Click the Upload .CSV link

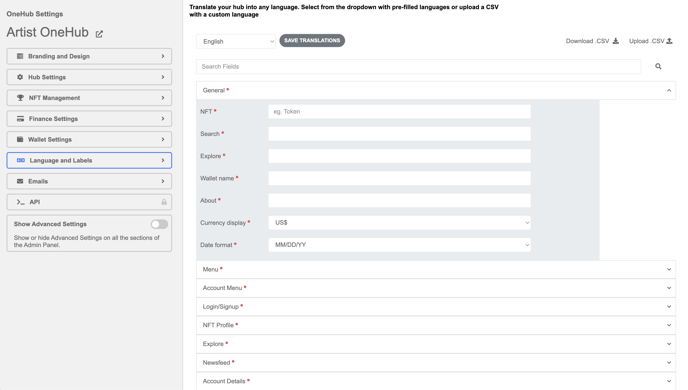tap(651, 41)
